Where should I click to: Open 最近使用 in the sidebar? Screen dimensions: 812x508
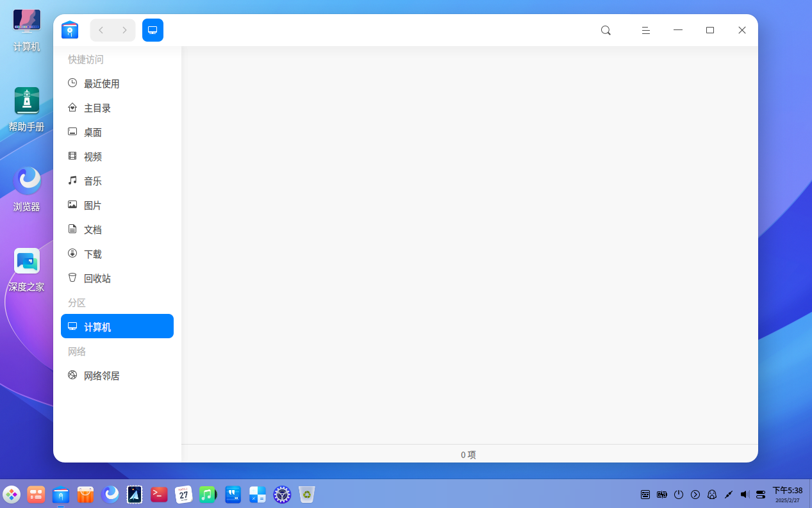pyautogui.click(x=117, y=84)
